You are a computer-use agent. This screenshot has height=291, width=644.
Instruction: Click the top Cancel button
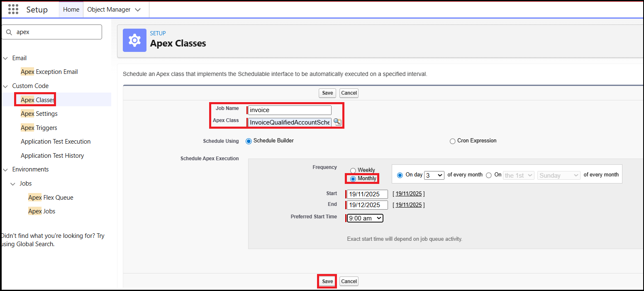click(x=349, y=93)
